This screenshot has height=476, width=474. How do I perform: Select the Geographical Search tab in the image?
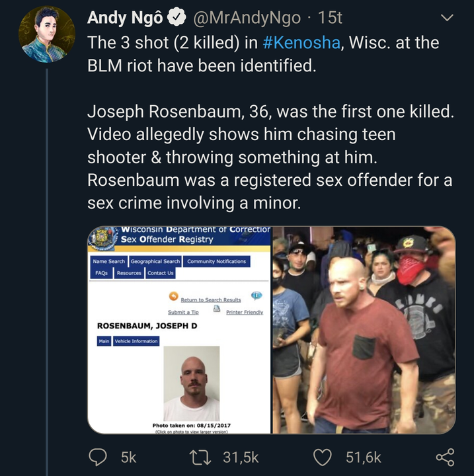pyautogui.click(x=155, y=261)
